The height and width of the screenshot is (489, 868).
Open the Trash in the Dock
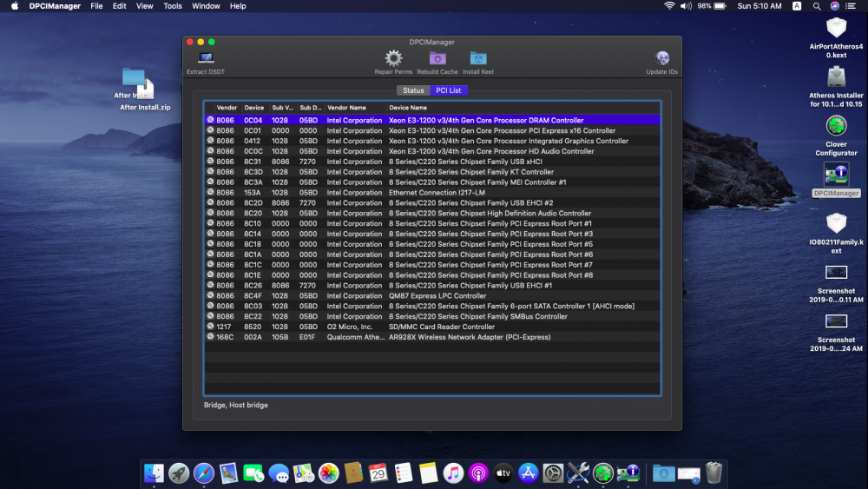(714, 473)
